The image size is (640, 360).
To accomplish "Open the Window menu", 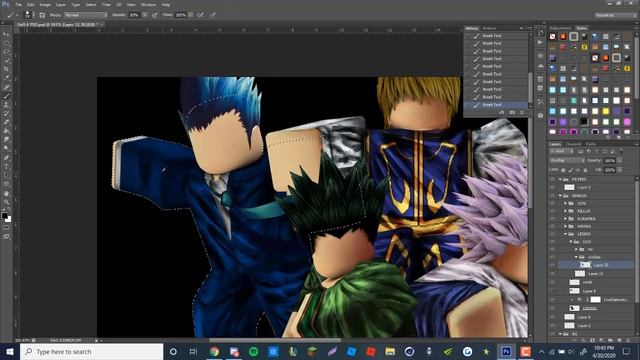I will 148,4.
